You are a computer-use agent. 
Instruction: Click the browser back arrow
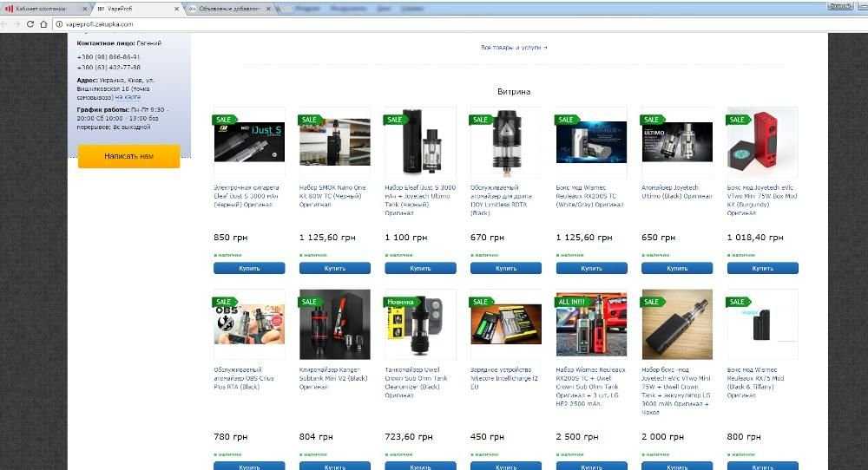tap(3, 24)
